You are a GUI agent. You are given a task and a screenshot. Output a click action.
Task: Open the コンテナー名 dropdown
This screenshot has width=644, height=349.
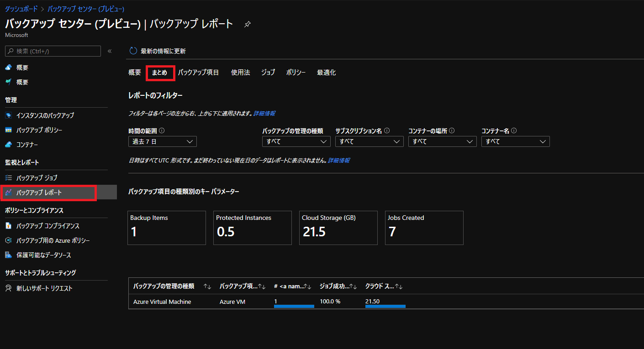[516, 141]
